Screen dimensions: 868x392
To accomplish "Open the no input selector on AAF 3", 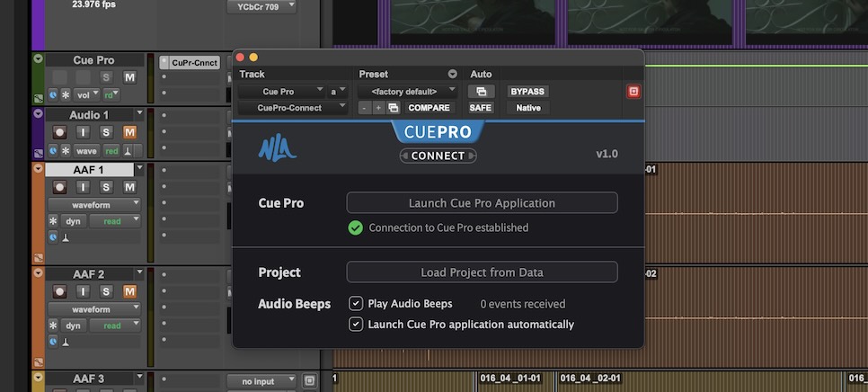I will pyautogui.click(x=261, y=381).
